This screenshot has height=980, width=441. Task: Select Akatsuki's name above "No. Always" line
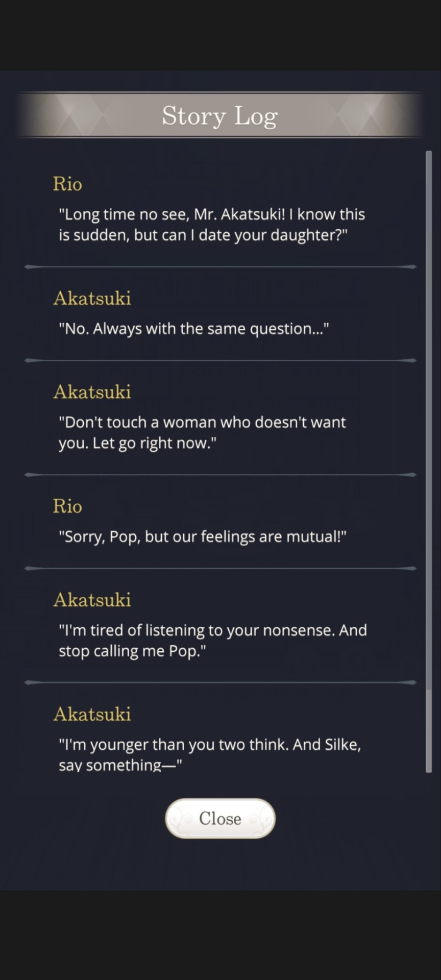pos(92,299)
